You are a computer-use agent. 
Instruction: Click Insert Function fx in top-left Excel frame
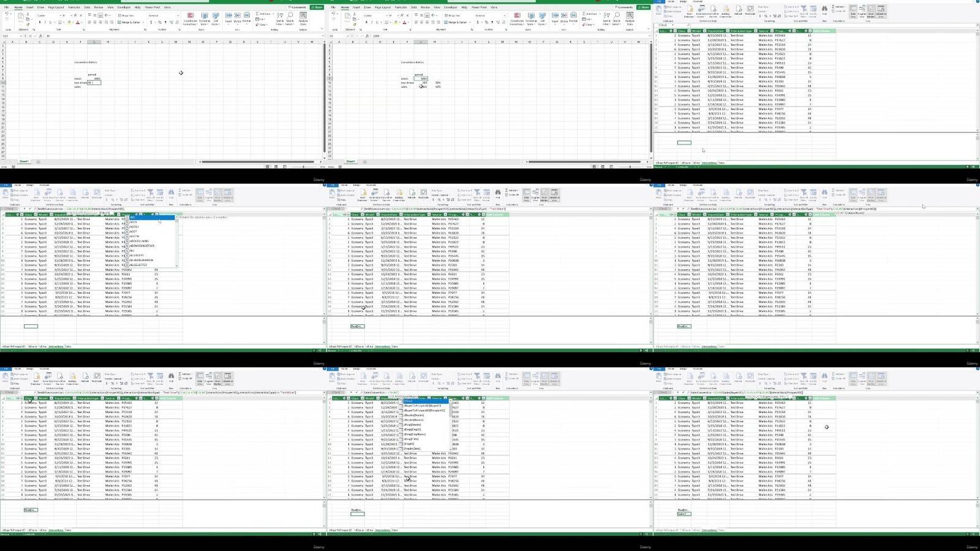[x=40, y=36]
